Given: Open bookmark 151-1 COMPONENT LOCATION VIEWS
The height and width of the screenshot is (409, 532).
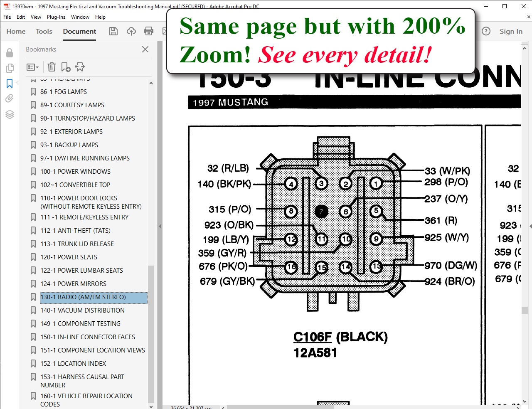Looking at the screenshot, I should [x=93, y=350].
